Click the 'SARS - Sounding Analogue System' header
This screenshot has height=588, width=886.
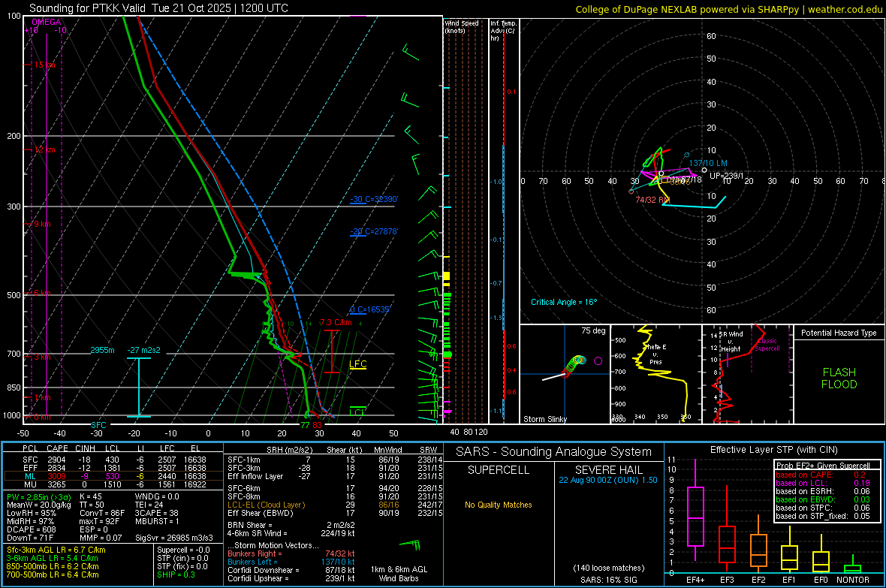click(x=554, y=452)
